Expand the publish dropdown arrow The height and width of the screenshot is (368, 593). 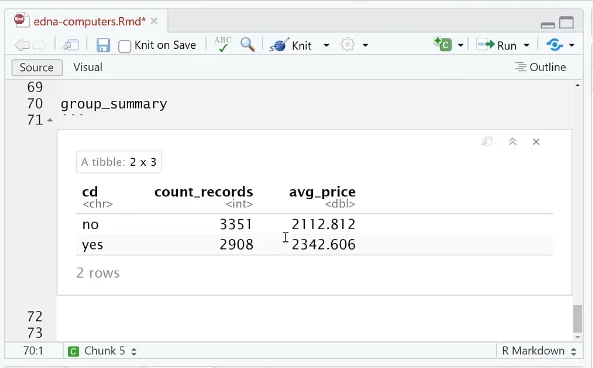(572, 45)
